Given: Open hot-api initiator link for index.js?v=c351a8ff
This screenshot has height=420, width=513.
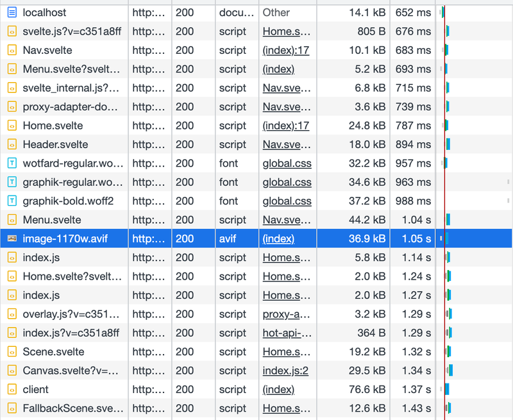Looking at the screenshot, I should coord(287,333).
